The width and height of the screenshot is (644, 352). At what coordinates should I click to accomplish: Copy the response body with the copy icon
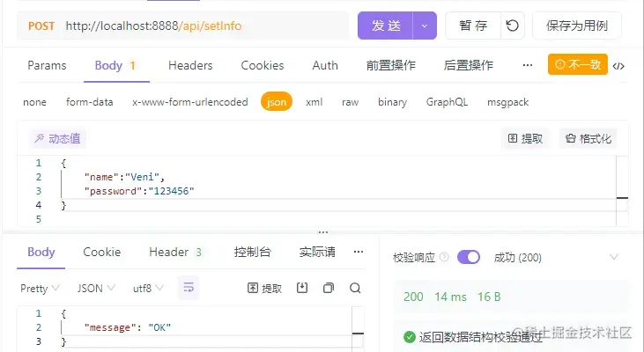pos(329,288)
